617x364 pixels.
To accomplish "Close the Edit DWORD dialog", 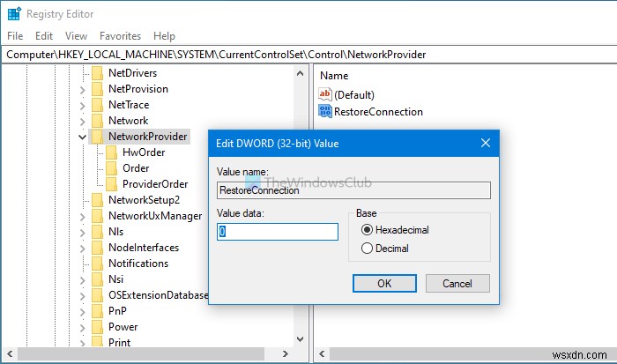I will (x=486, y=143).
